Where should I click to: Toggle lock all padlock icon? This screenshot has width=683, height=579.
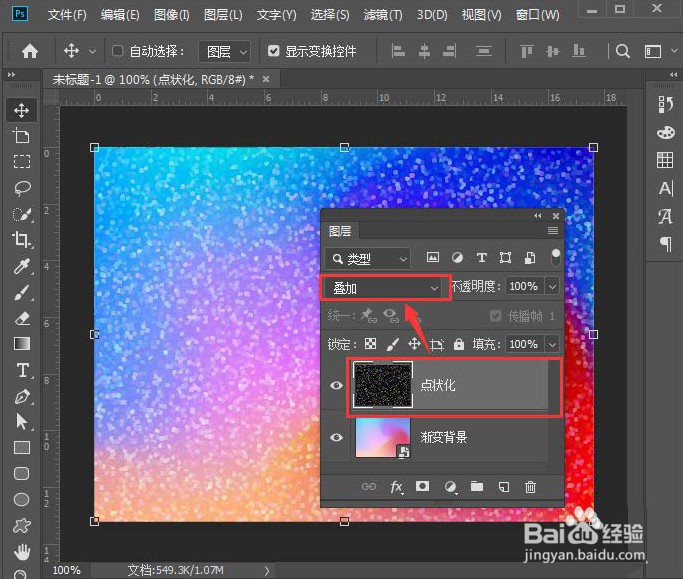458,344
